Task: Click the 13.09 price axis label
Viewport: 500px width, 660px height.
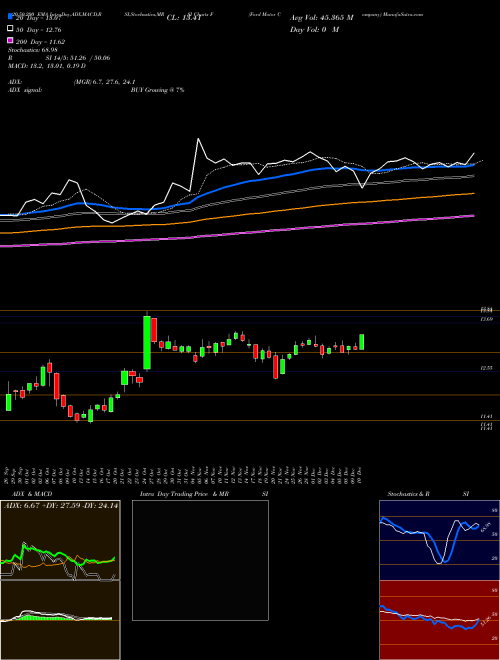Action: click(x=487, y=319)
